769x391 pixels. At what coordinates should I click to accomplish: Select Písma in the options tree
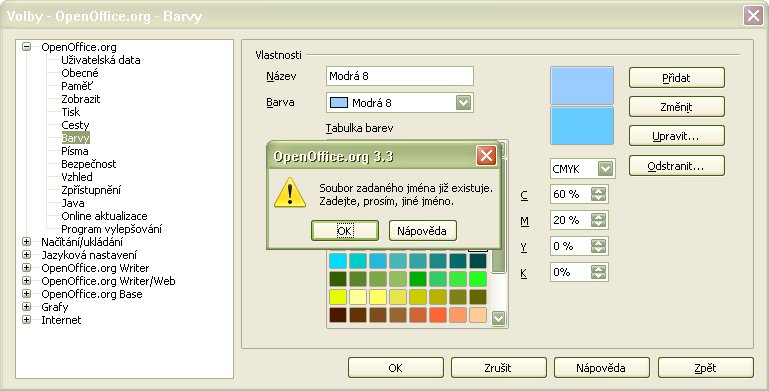coord(75,151)
